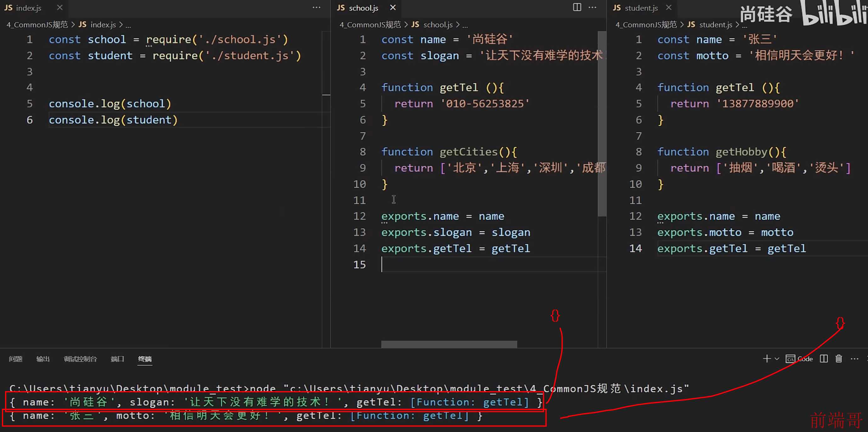Click 'function getCities' in school.js
Image resolution: width=868 pixels, height=432 pixels.
pos(439,152)
